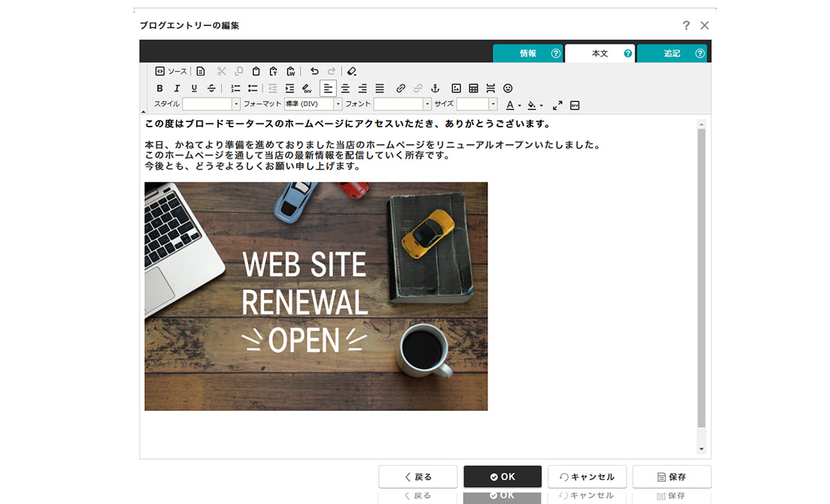This screenshot has height=504, width=830.
Task: Open the スタイル dropdown
Action: [211, 104]
